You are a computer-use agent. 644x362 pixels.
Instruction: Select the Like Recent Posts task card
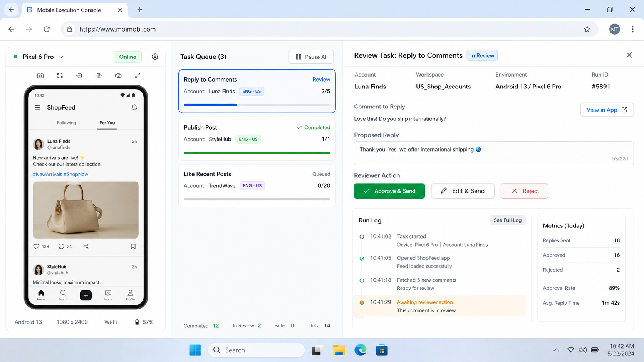pos(257,186)
